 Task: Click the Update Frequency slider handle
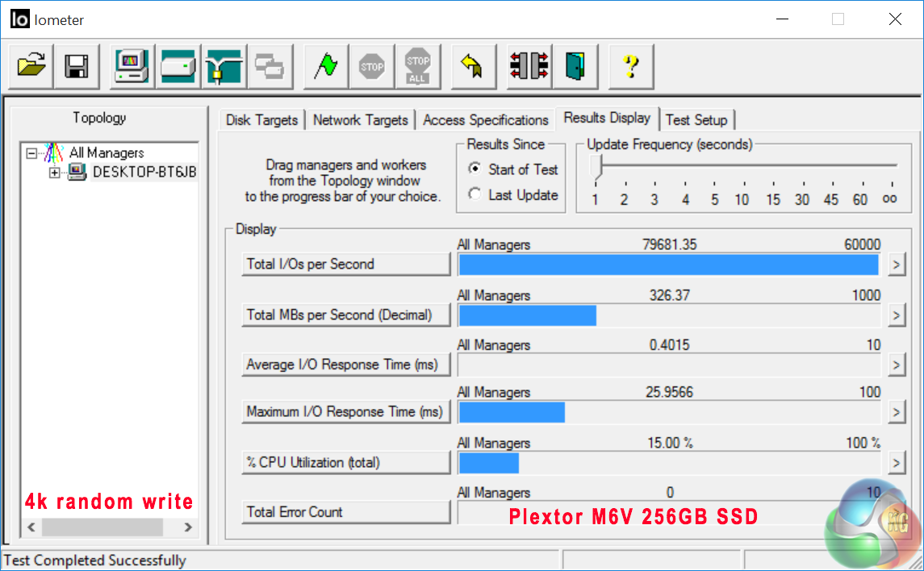[x=596, y=168]
